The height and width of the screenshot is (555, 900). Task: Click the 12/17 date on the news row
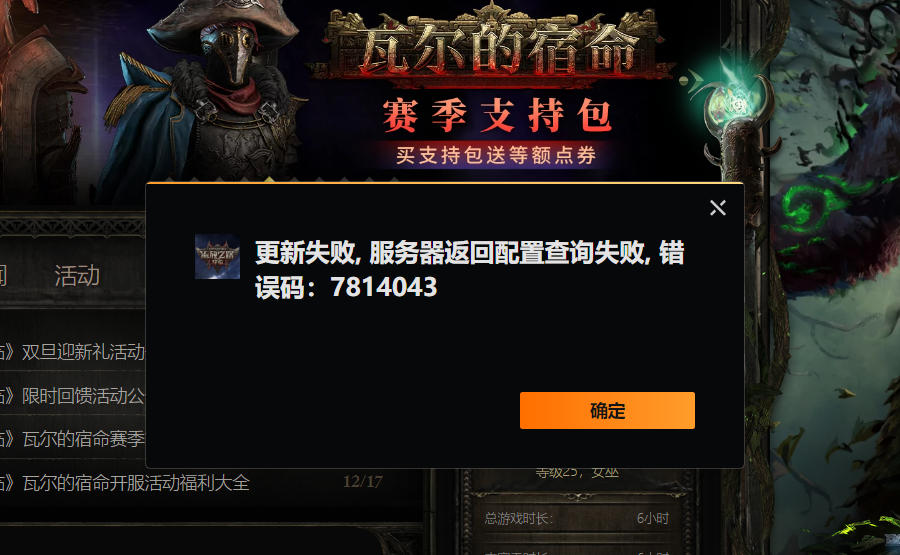click(x=363, y=482)
